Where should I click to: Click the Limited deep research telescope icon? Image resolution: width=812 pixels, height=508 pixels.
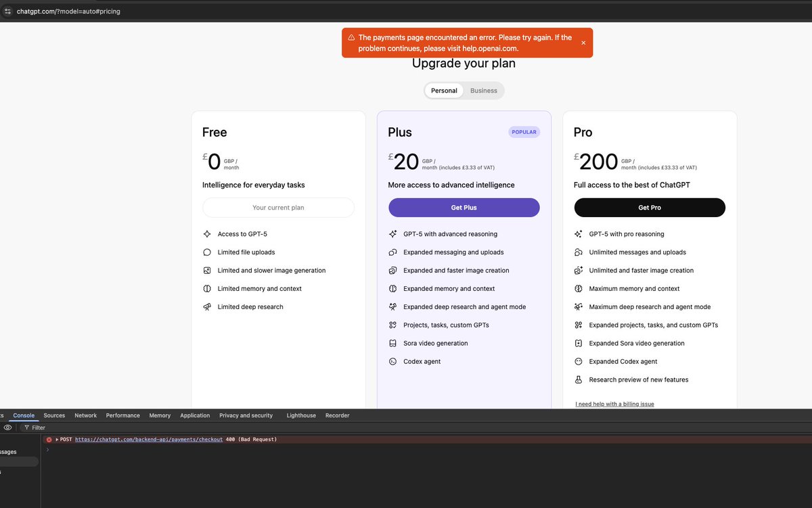pos(207,307)
